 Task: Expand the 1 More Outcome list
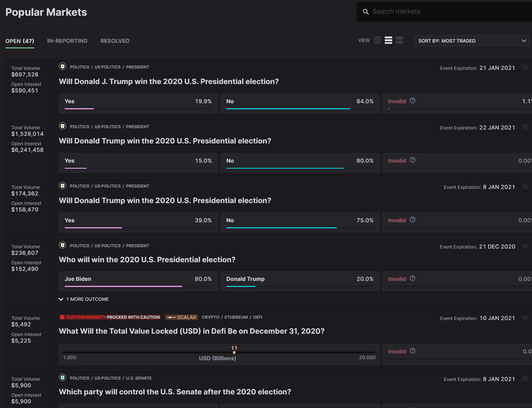coord(84,299)
